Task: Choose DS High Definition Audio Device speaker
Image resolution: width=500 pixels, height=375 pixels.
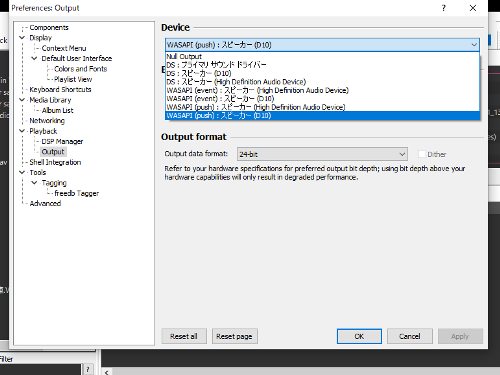Action: pyautogui.click(x=322, y=82)
